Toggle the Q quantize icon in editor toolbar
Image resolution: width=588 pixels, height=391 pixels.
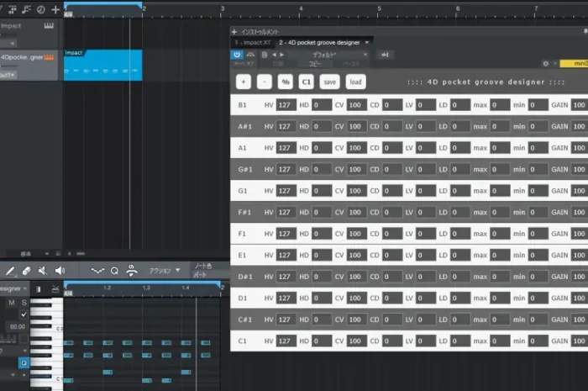[114, 271]
